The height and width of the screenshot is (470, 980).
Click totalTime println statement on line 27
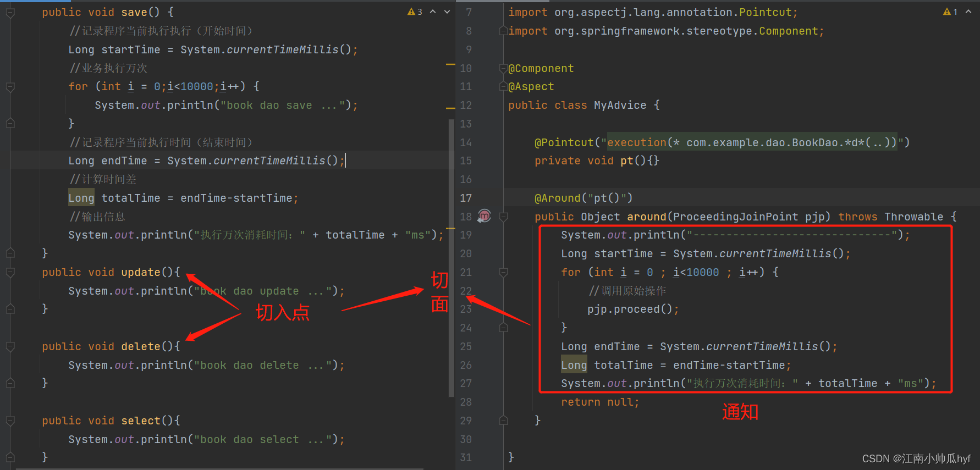pos(748,383)
